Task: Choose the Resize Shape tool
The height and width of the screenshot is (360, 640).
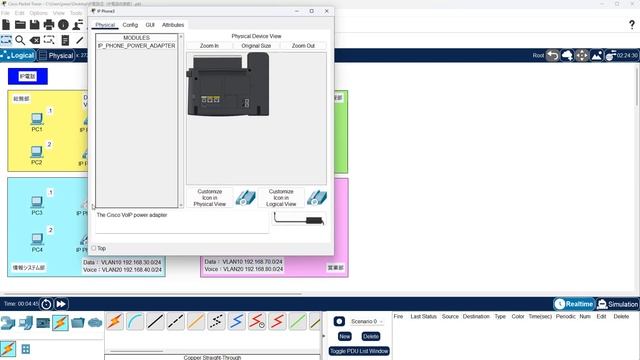Action: (x=49, y=40)
